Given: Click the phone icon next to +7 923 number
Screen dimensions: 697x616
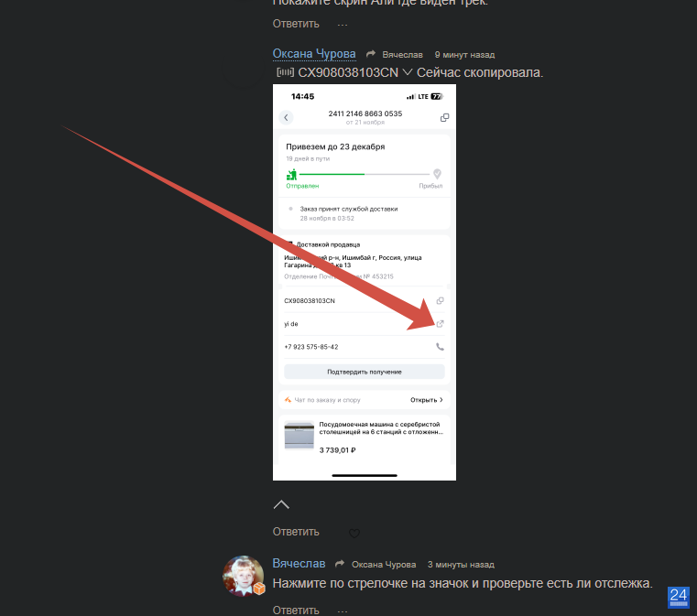Looking at the screenshot, I should coord(440,346).
